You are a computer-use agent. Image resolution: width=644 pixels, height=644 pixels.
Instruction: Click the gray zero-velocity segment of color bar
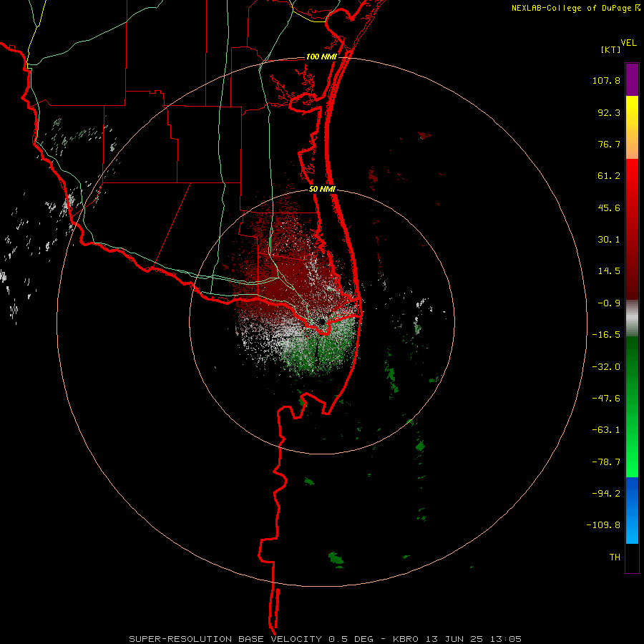point(632,318)
